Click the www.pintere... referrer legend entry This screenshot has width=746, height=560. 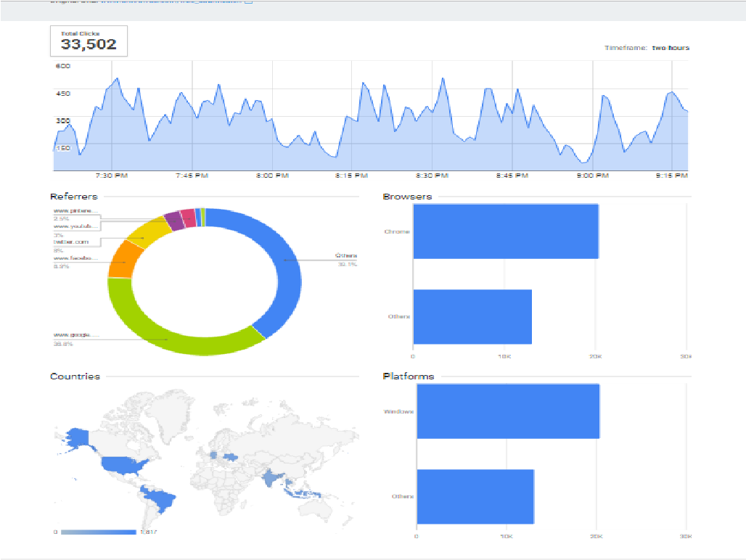coord(75,210)
